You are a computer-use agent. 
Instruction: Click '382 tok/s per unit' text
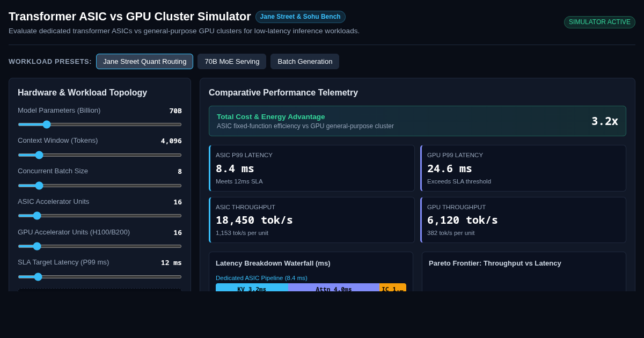coord(451,233)
